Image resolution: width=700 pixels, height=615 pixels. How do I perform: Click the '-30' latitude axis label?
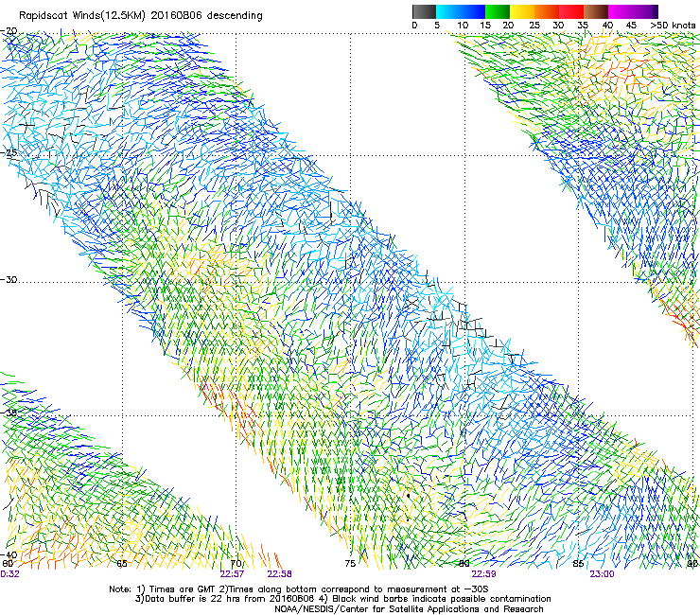pos(9,279)
